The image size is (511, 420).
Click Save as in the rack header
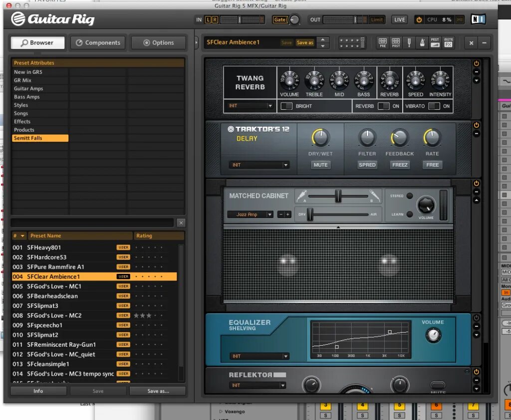click(x=305, y=43)
